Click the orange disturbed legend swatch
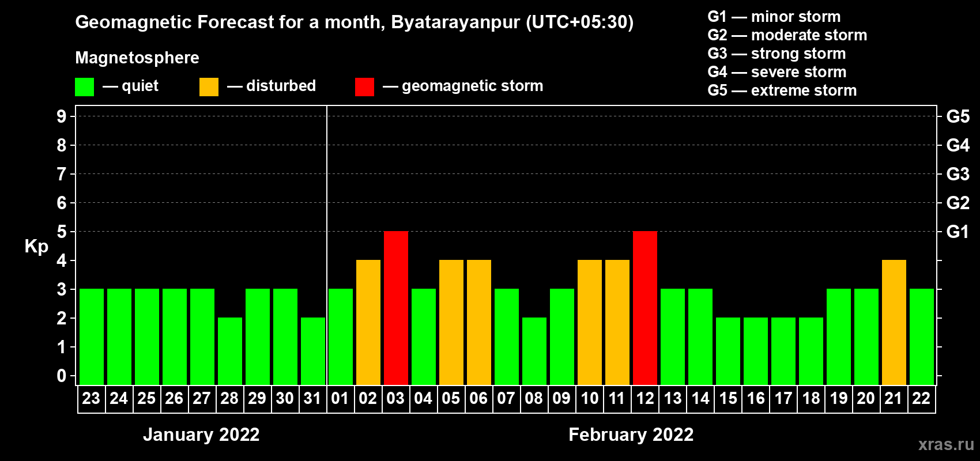 [209, 87]
